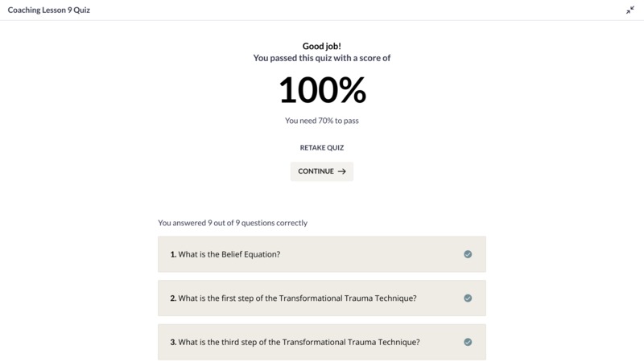This screenshot has height=362, width=644.
Task: Continue to the next lesson
Action: click(321, 171)
